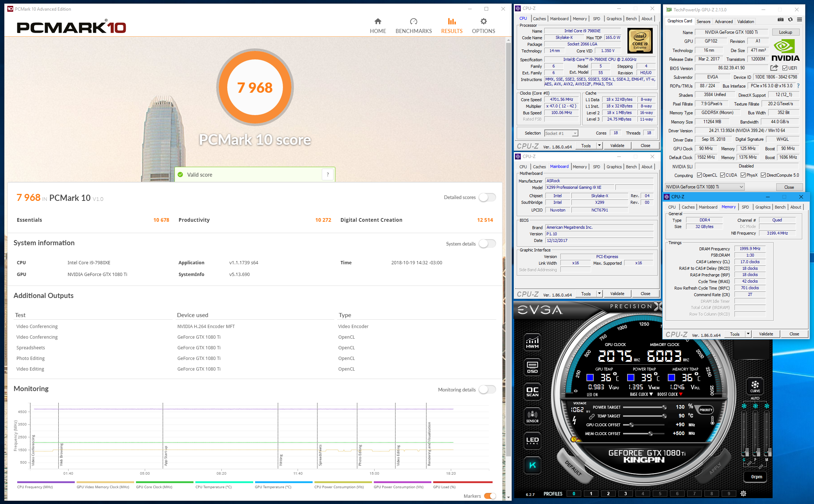Open Bench tab in CPU-Z Mainboard window
The width and height of the screenshot is (814, 504).
tap(631, 167)
